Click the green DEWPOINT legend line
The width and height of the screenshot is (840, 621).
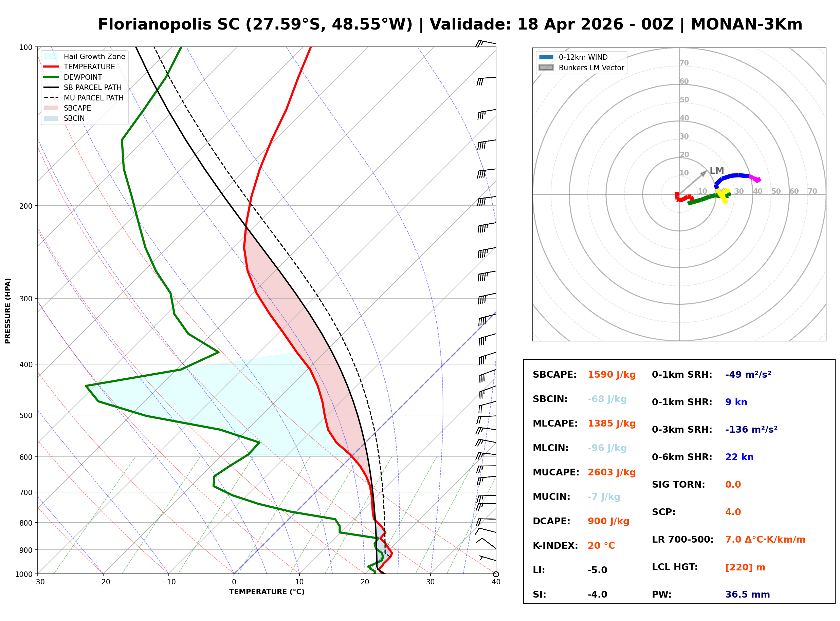[x=51, y=77]
